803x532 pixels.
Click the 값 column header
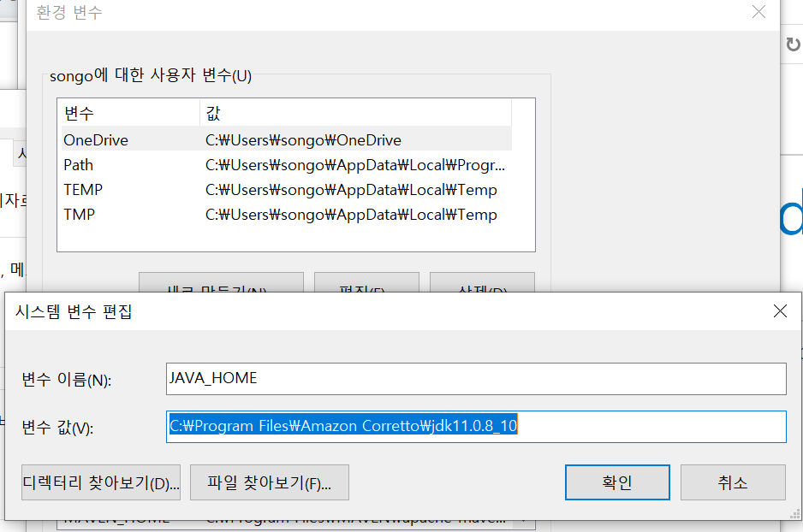tap(355, 113)
